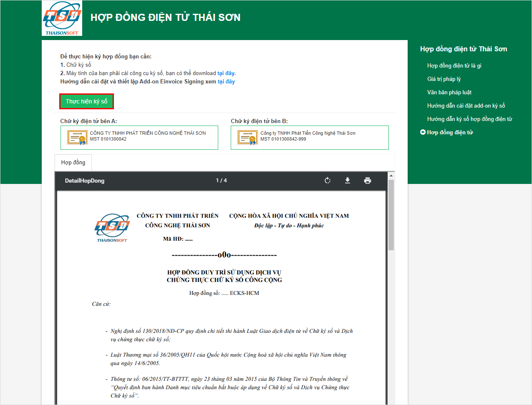
Task: Click the 'Thông tư số: 06/2015/TT-BTTTT' paragraph
Action: pos(230,387)
